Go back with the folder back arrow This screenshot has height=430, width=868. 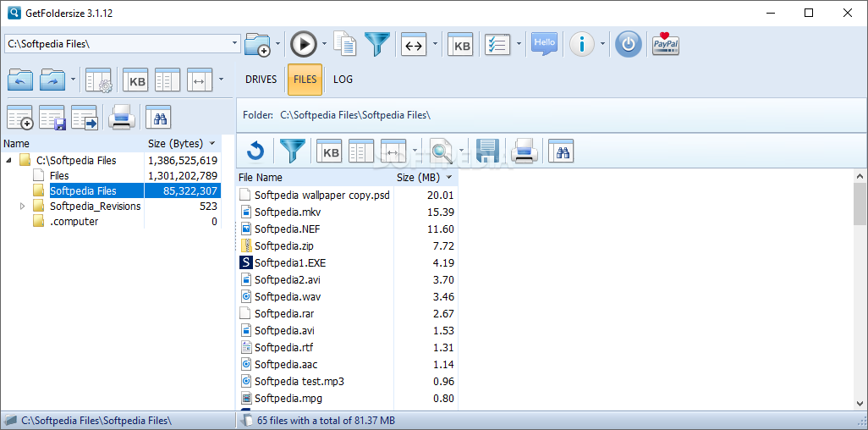[x=20, y=80]
